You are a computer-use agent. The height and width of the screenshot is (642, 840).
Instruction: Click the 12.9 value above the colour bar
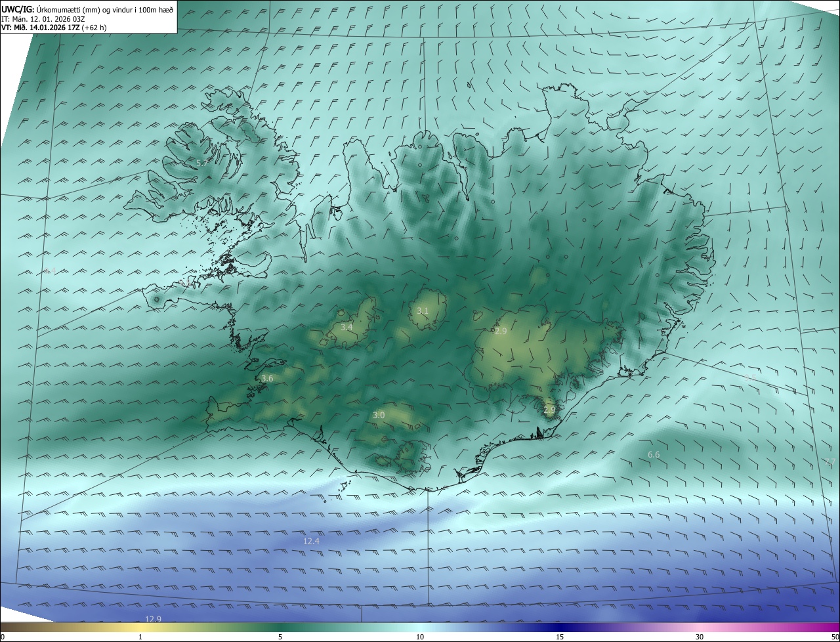point(153,618)
